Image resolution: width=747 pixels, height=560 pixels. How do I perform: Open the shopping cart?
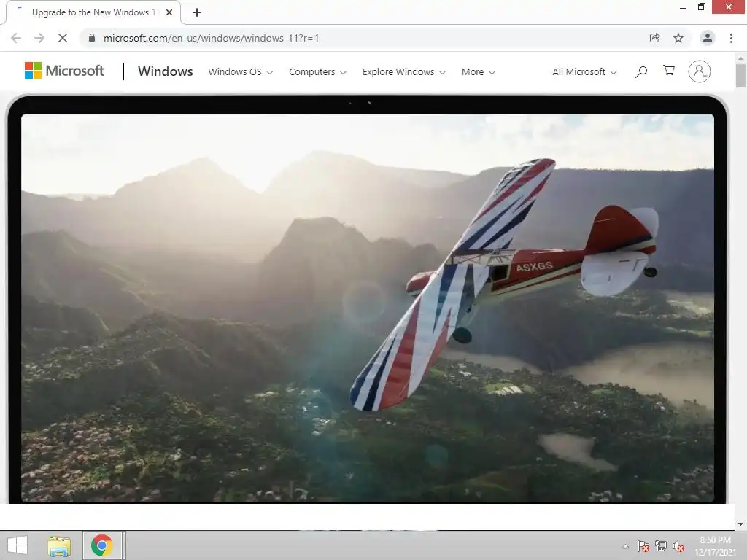(x=669, y=71)
